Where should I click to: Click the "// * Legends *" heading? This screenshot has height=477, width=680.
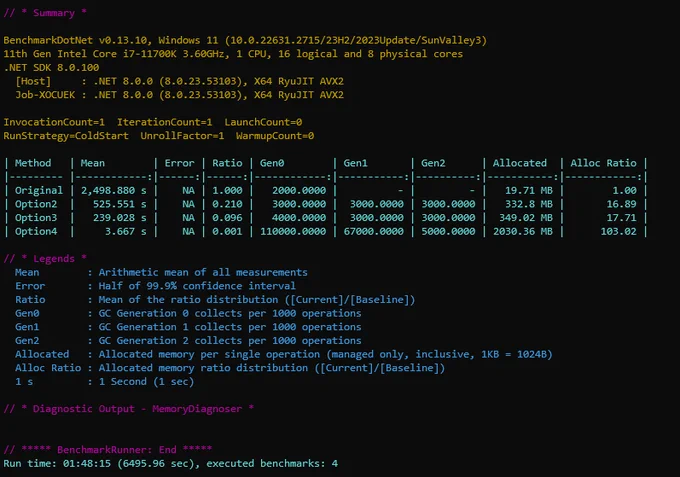click(45, 259)
